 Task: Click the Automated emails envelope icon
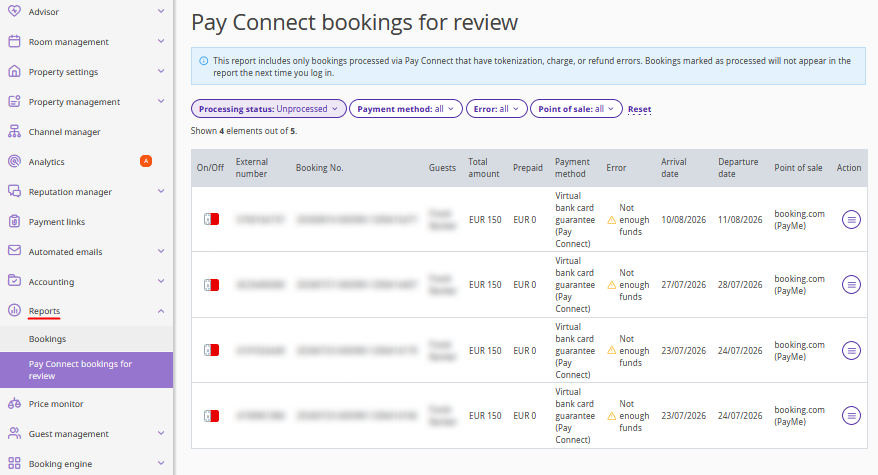pyautogui.click(x=15, y=251)
